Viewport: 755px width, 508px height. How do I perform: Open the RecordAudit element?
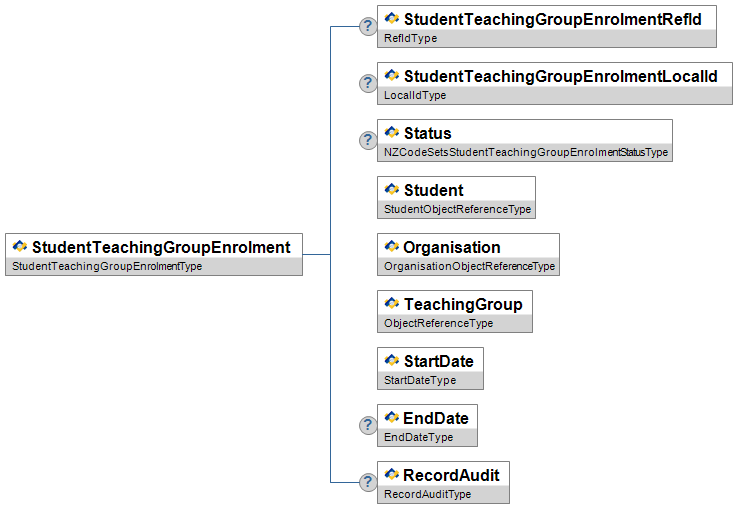(x=443, y=482)
